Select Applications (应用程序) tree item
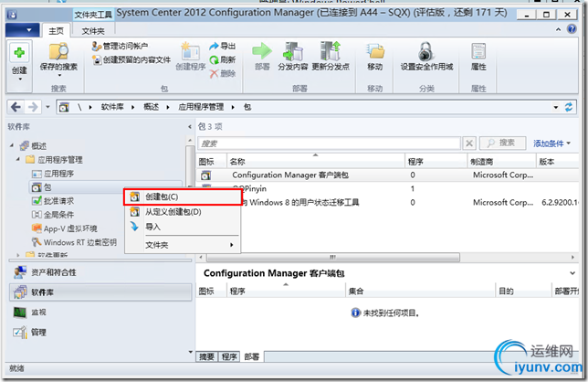Image resolution: width=588 pixels, height=382 pixels. [x=53, y=174]
